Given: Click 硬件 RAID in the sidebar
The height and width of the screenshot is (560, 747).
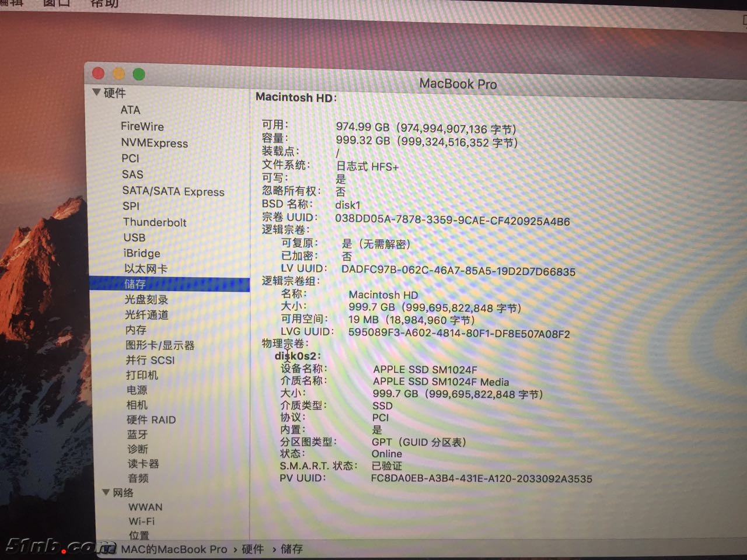Looking at the screenshot, I should pos(151,419).
